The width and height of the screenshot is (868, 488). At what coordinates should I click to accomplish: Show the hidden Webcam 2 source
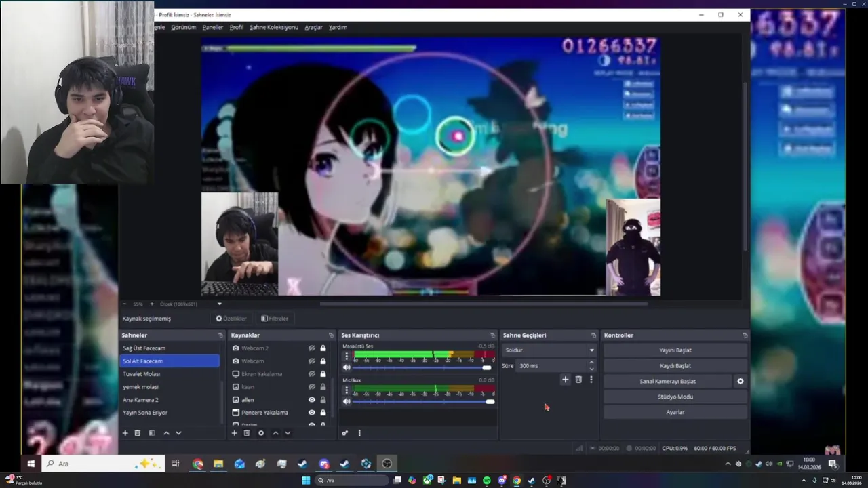point(312,348)
